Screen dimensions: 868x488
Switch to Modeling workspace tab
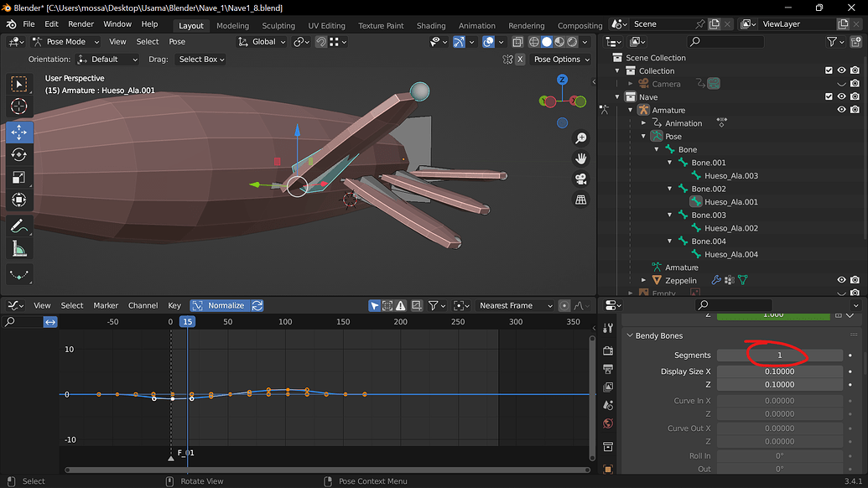point(232,25)
